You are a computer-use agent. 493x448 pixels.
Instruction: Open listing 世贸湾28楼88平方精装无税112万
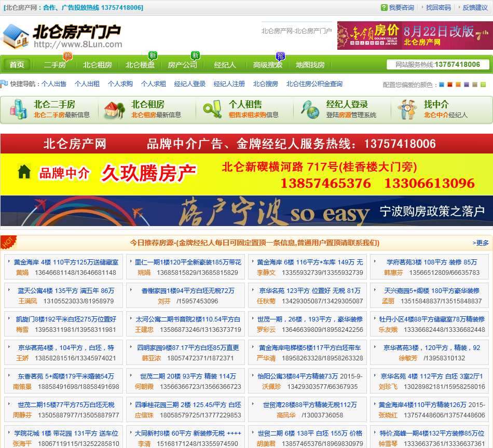(310, 405)
